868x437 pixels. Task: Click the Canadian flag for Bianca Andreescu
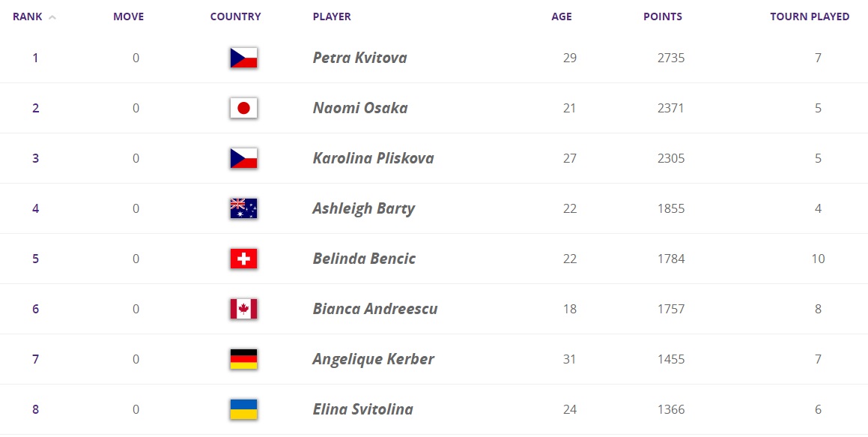[x=243, y=309]
